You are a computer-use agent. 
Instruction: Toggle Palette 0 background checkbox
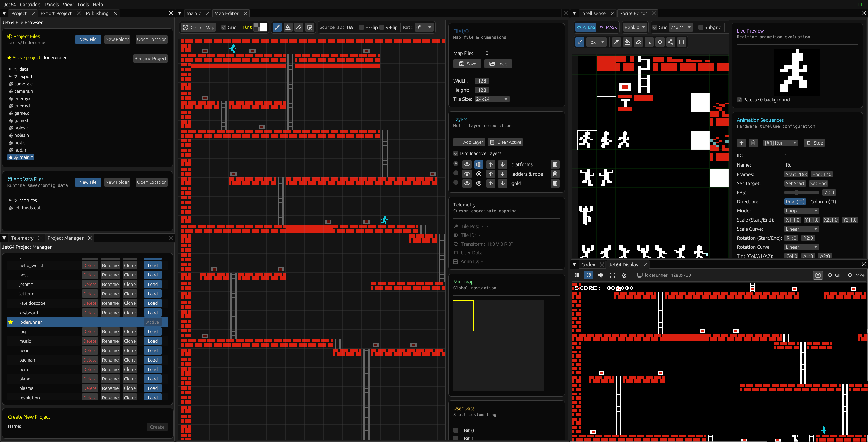tap(739, 100)
